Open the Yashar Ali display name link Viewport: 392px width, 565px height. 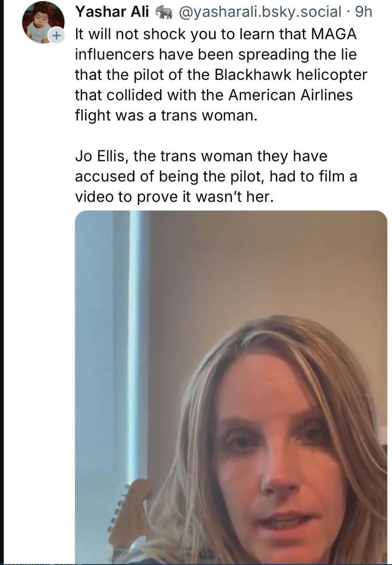coord(112,12)
